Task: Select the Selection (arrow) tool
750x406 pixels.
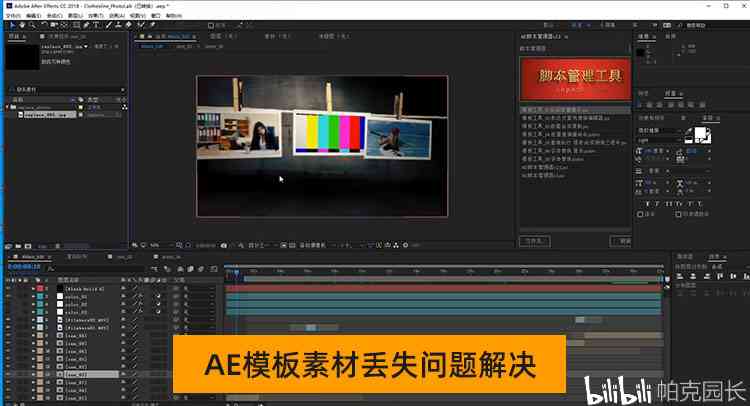Action: [x=12, y=25]
